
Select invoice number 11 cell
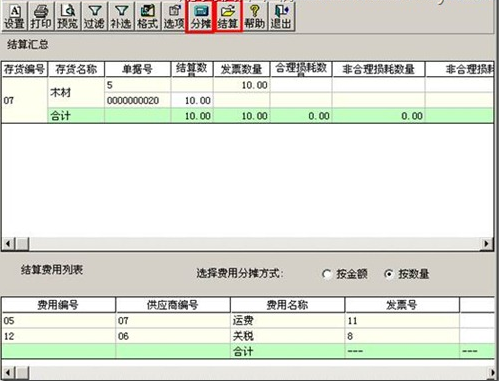click(402, 321)
